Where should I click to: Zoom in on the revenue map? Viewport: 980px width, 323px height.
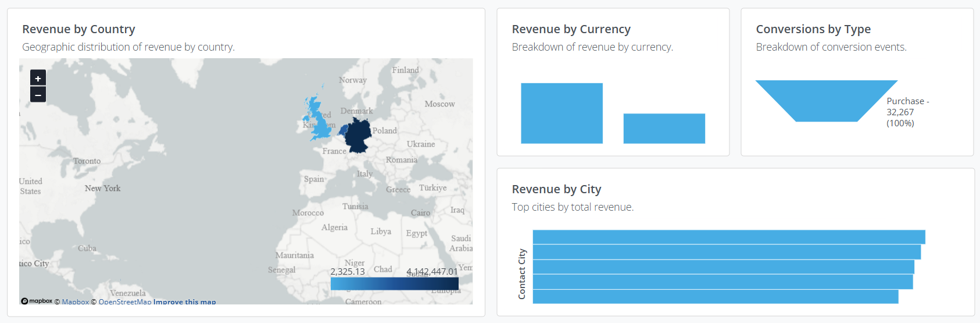(x=38, y=78)
